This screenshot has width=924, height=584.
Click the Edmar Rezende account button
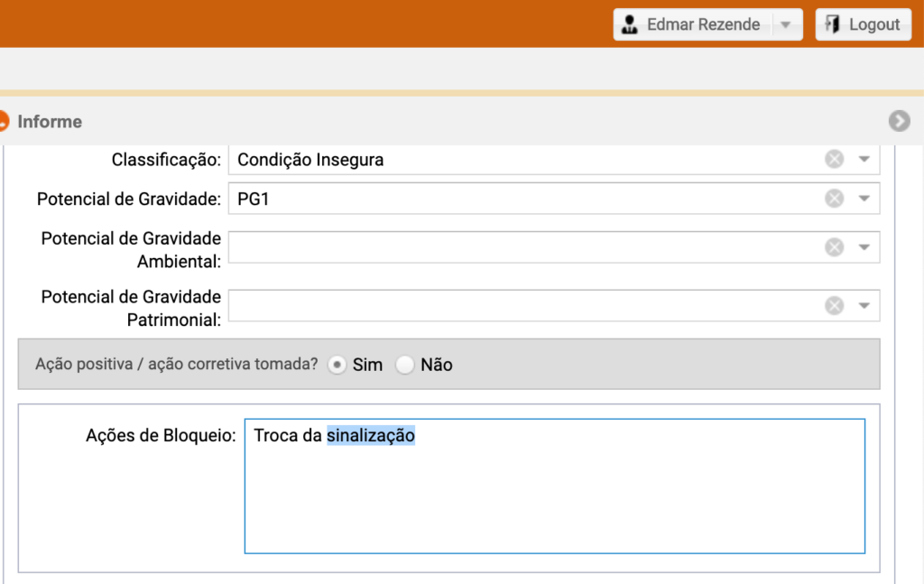pos(707,24)
